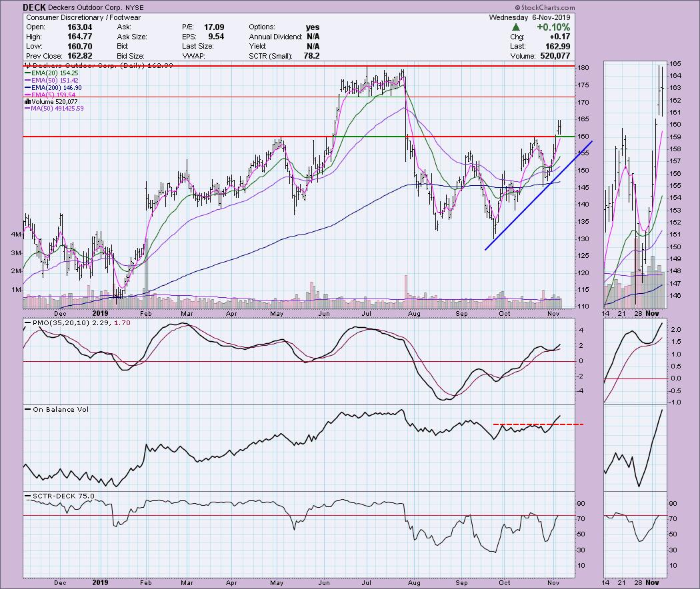Click the EMA(50) 151.42 legend entry
The height and width of the screenshot is (589, 700).
[52, 81]
